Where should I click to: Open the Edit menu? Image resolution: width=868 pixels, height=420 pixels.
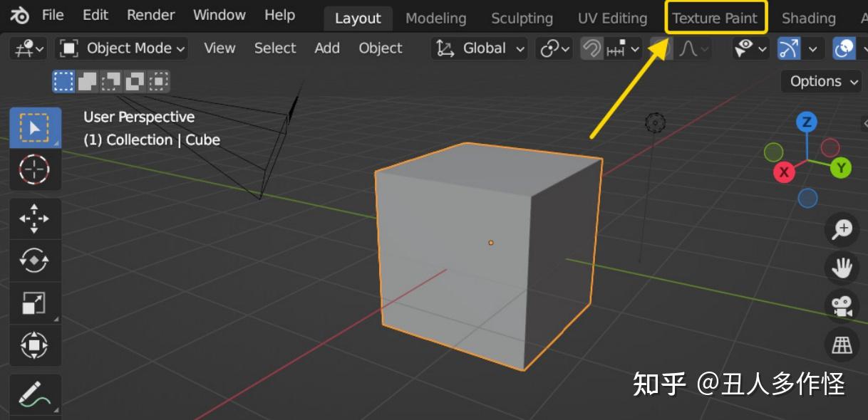point(95,15)
